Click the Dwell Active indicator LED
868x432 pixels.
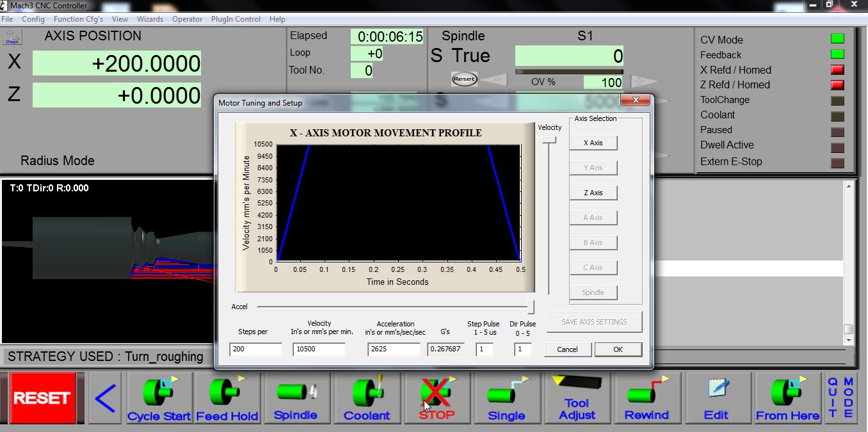[837, 147]
